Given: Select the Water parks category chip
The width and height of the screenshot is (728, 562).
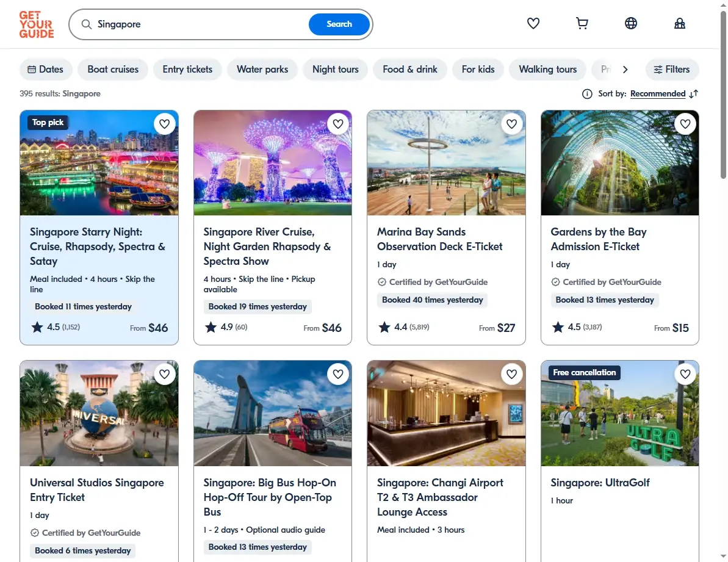Looking at the screenshot, I should [262, 69].
